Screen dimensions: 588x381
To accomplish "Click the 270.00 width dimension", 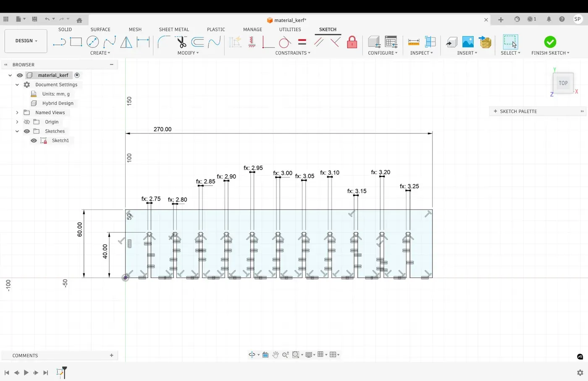I will (163, 129).
